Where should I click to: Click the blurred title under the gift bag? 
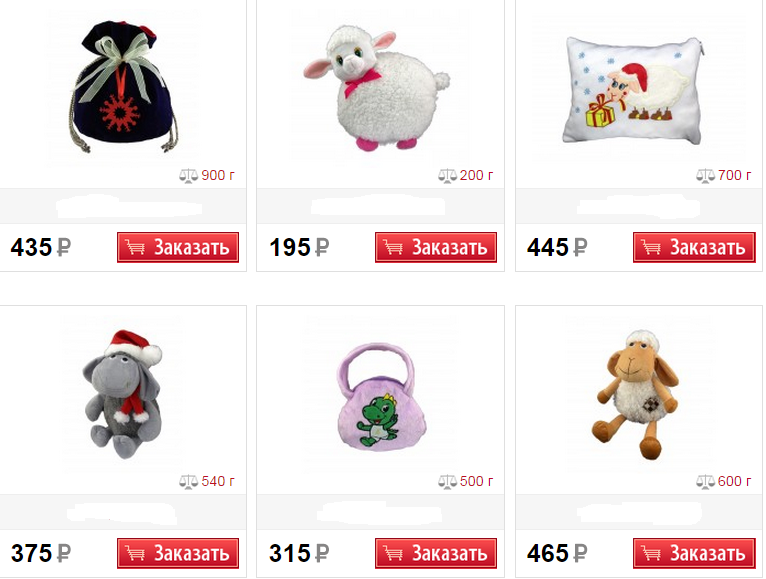(128, 207)
